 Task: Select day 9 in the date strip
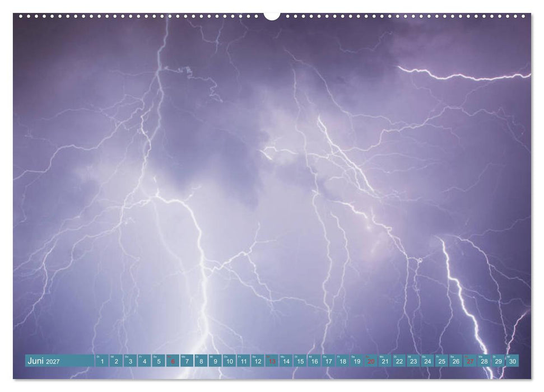click(216, 361)
